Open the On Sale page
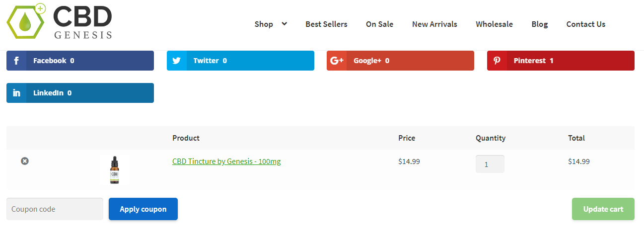 [x=380, y=24]
